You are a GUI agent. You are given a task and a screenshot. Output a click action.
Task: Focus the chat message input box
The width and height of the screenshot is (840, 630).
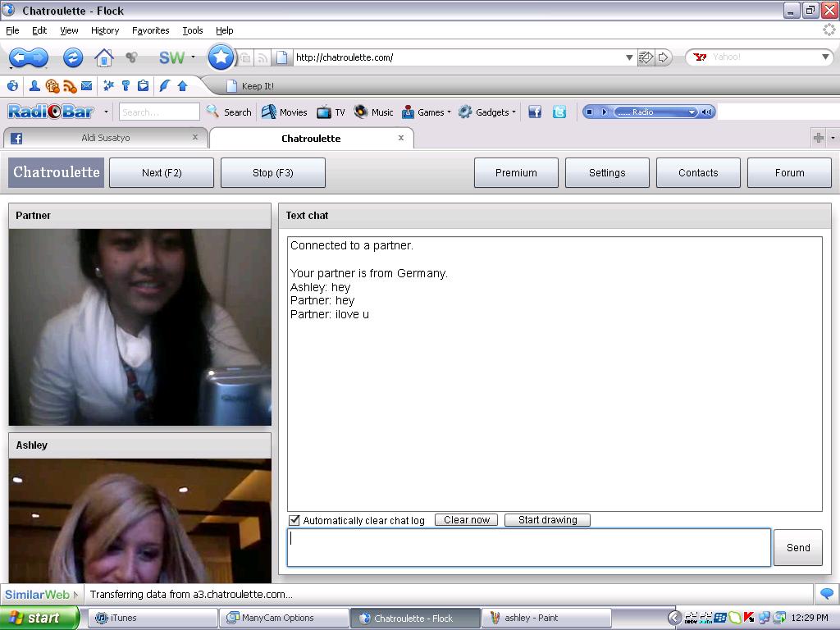[x=529, y=547]
